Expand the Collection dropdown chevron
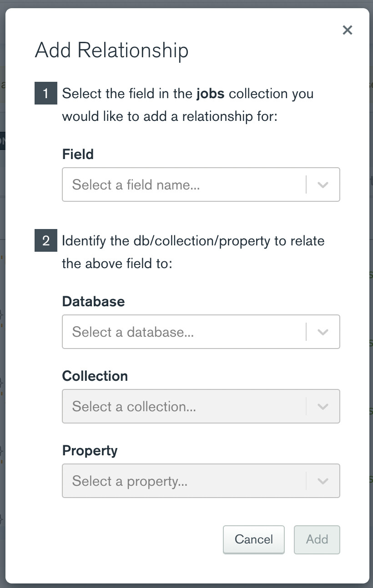The width and height of the screenshot is (373, 588). click(x=323, y=407)
